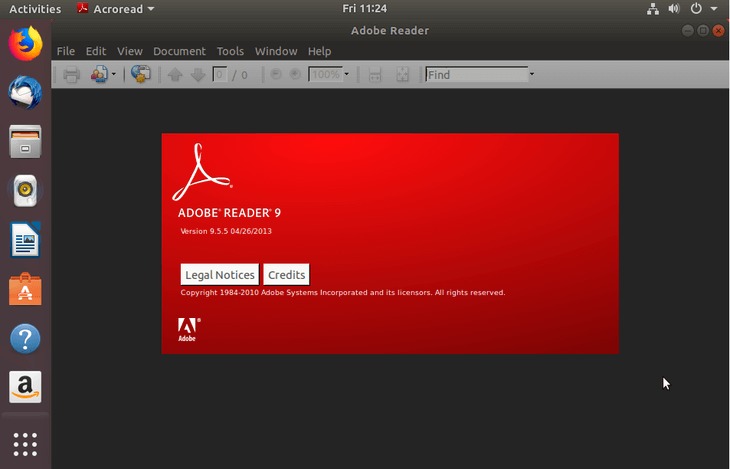Go to previous page arrow
730x469 pixels.
pyautogui.click(x=175, y=75)
